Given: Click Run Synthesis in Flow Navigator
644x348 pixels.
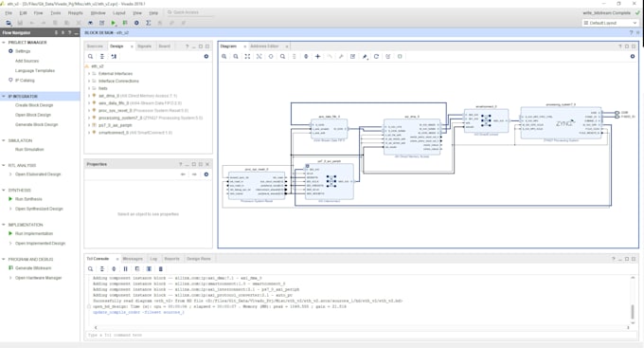Looking at the screenshot, I should [x=28, y=199].
